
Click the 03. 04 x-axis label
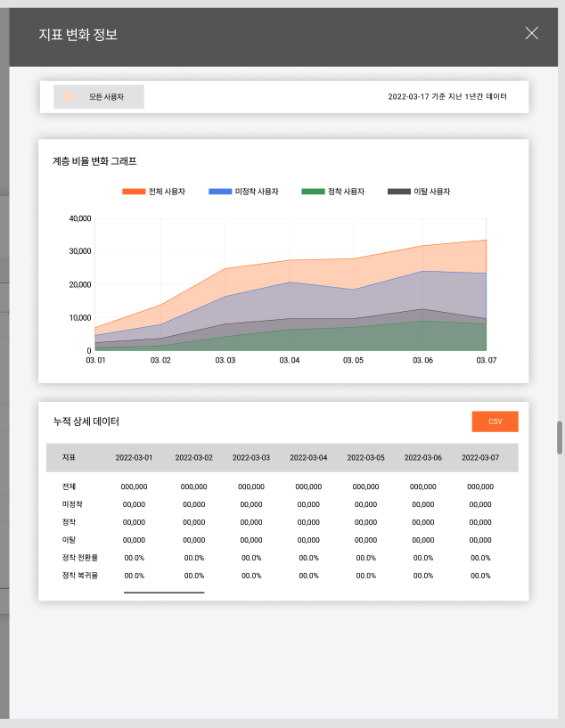pyautogui.click(x=290, y=360)
